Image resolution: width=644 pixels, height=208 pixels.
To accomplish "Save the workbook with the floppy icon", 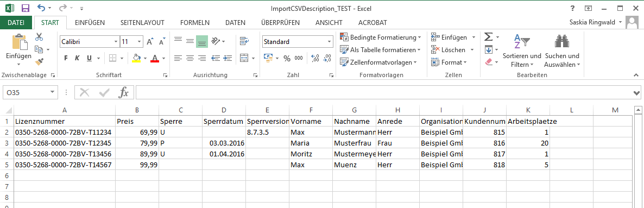I will (25, 8).
